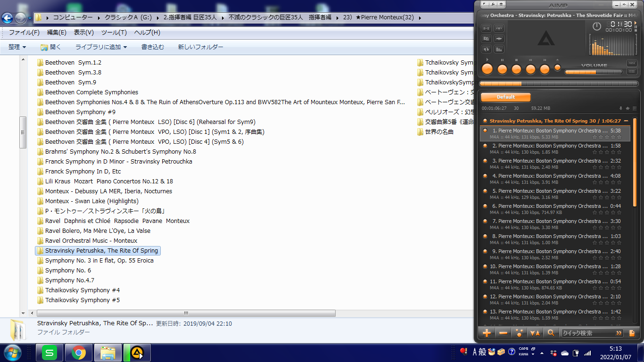Open the playlist management page icon

(x=632, y=333)
